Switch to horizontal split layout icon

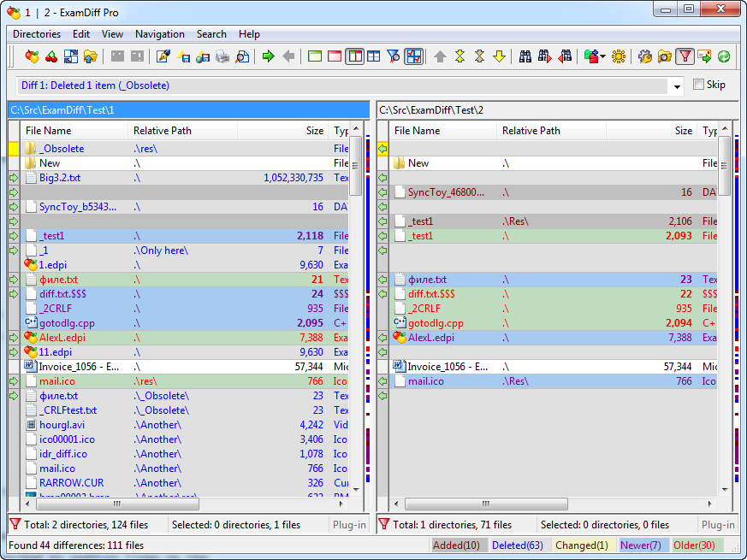coord(373,56)
